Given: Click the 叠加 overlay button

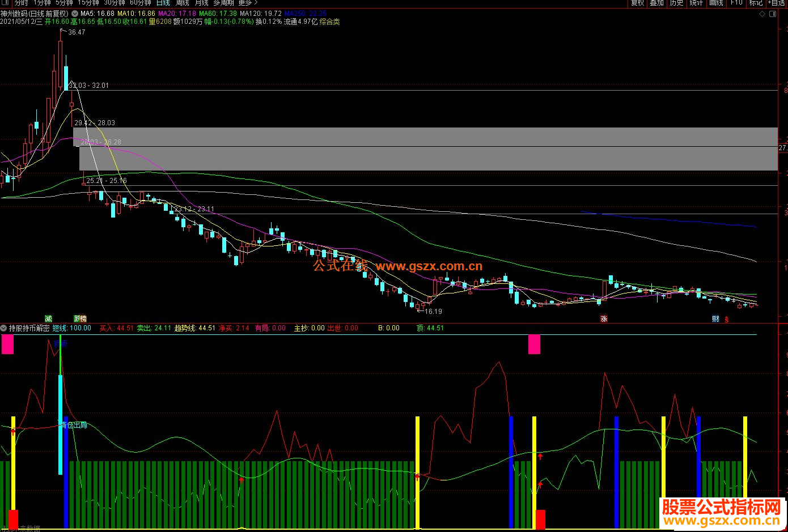Looking at the screenshot, I should (x=657, y=3).
